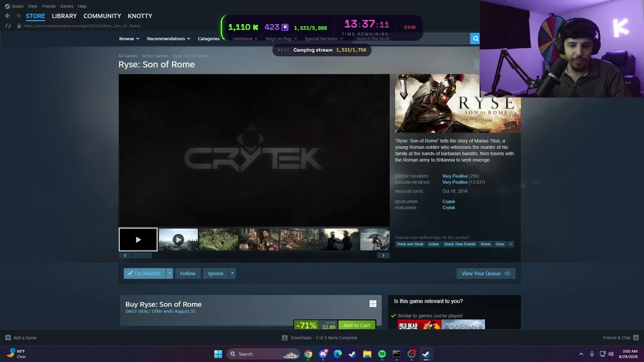
Task: Open Discord from the taskbar
Action: tap(323, 354)
